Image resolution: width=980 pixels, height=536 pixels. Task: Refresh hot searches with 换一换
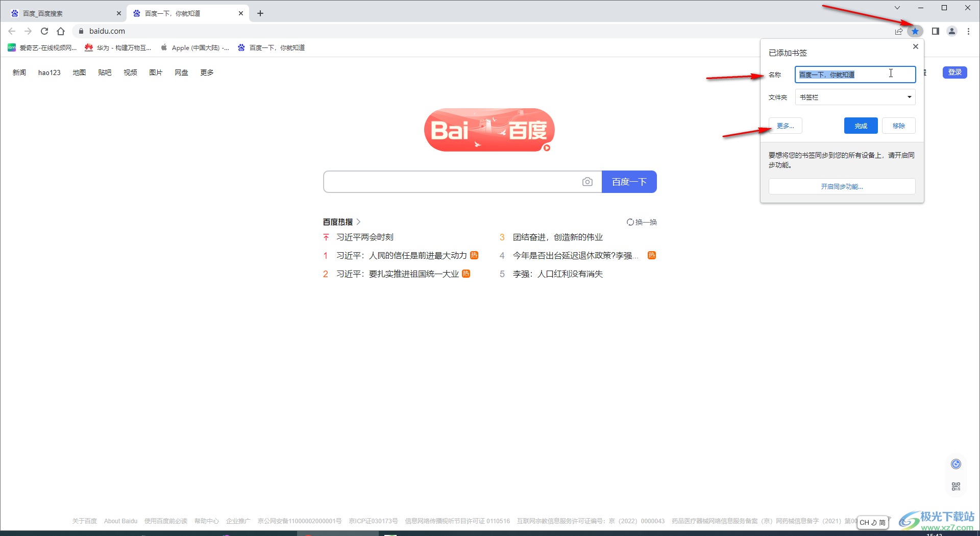(642, 222)
